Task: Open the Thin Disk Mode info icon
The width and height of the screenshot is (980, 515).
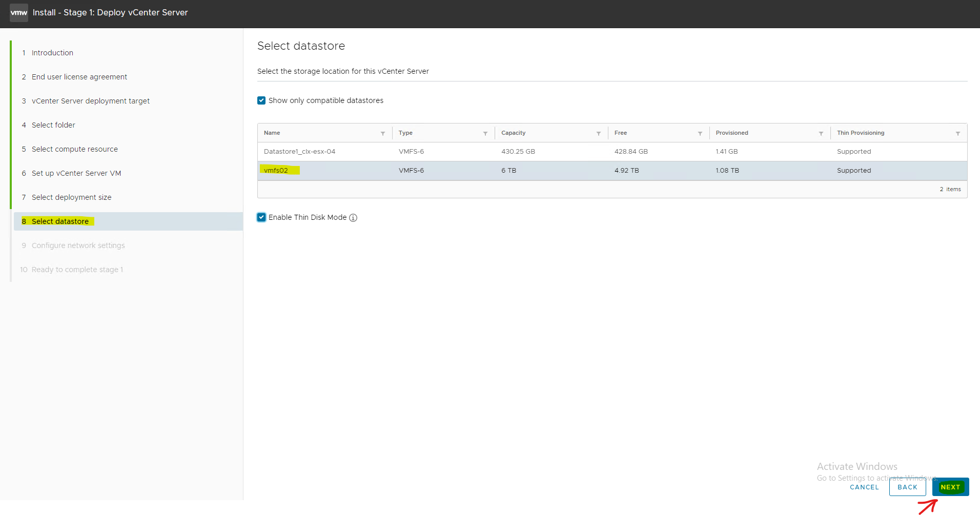Action: point(353,218)
